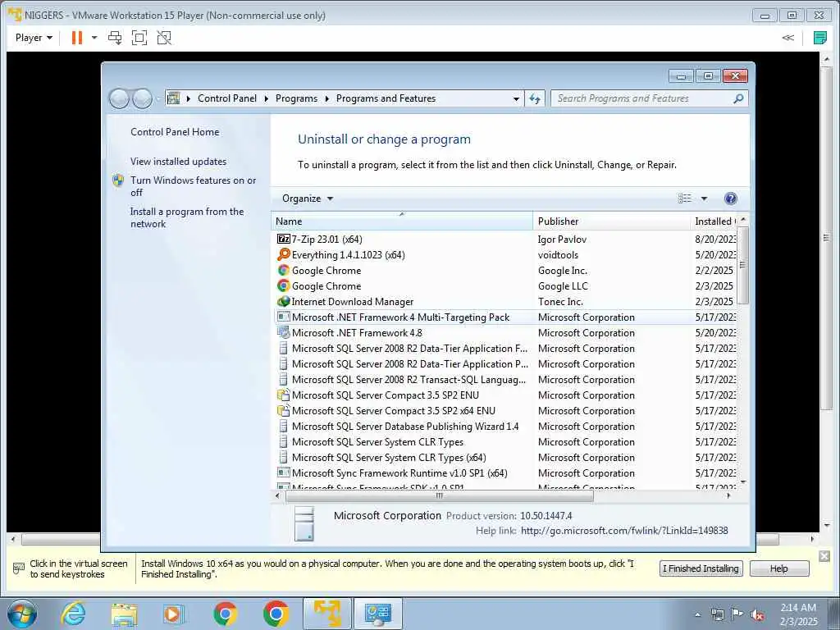Open Control Panel Home link
840x630 pixels.
pyautogui.click(x=175, y=132)
